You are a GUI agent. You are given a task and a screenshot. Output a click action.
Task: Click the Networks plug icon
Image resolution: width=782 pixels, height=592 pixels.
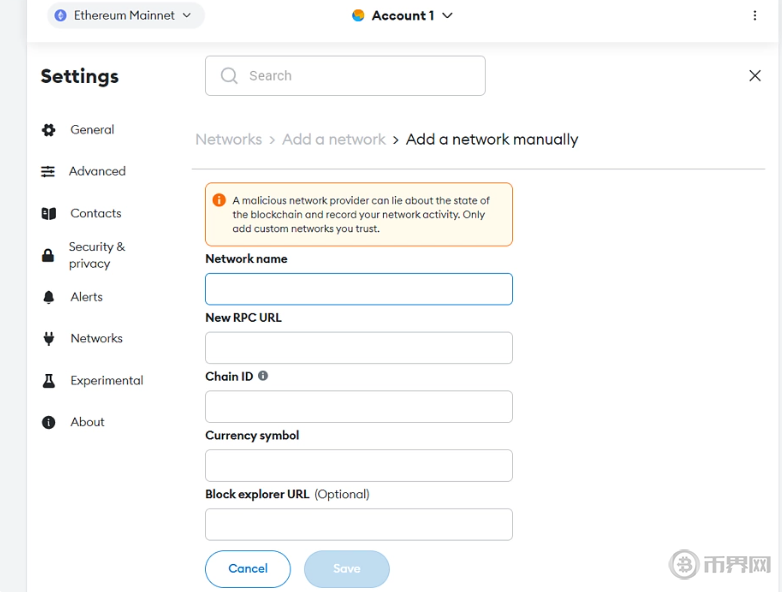pos(48,339)
